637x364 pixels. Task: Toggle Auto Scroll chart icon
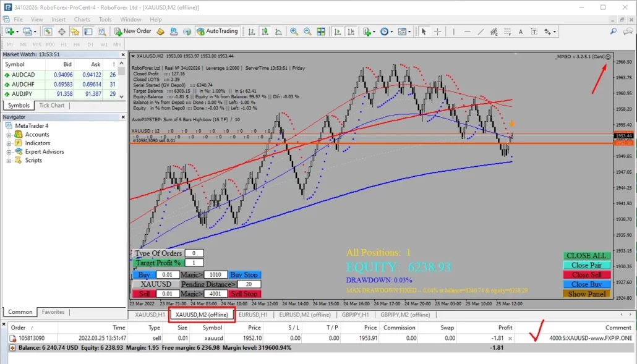(337, 32)
